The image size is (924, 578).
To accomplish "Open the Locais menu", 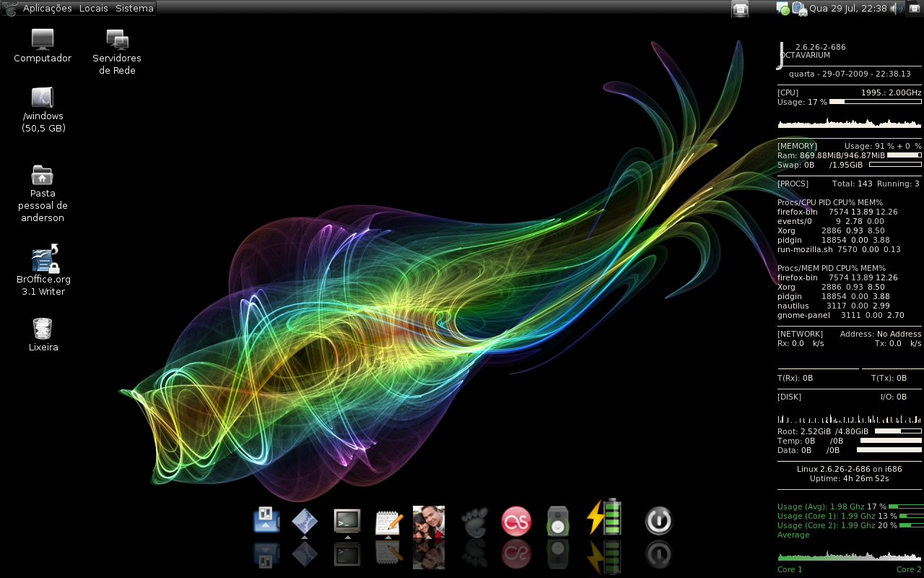I will tap(94, 9).
